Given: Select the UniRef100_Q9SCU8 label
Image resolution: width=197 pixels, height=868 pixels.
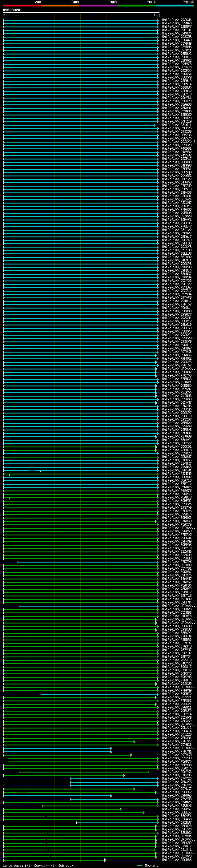Looking at the screenshot, I should (x=176, y=629).
